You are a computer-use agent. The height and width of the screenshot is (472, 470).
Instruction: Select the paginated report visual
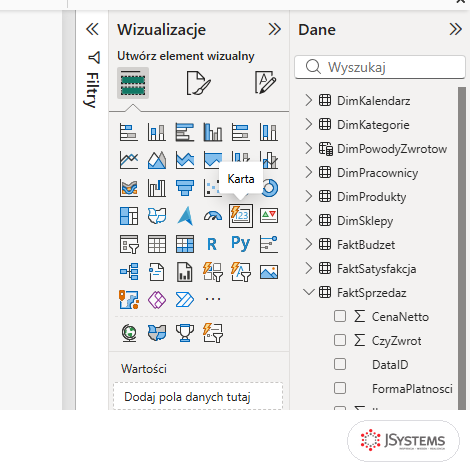[185, 272]
